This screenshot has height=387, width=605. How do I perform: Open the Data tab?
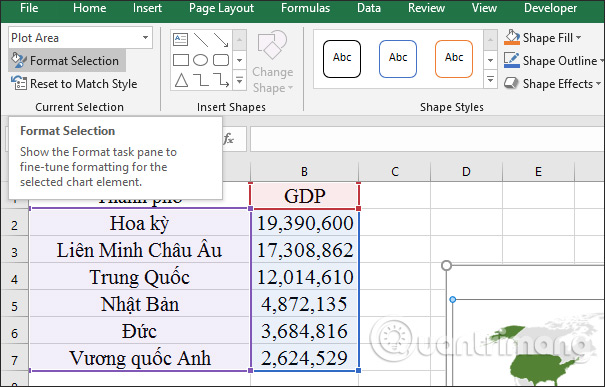pos(368,8)
